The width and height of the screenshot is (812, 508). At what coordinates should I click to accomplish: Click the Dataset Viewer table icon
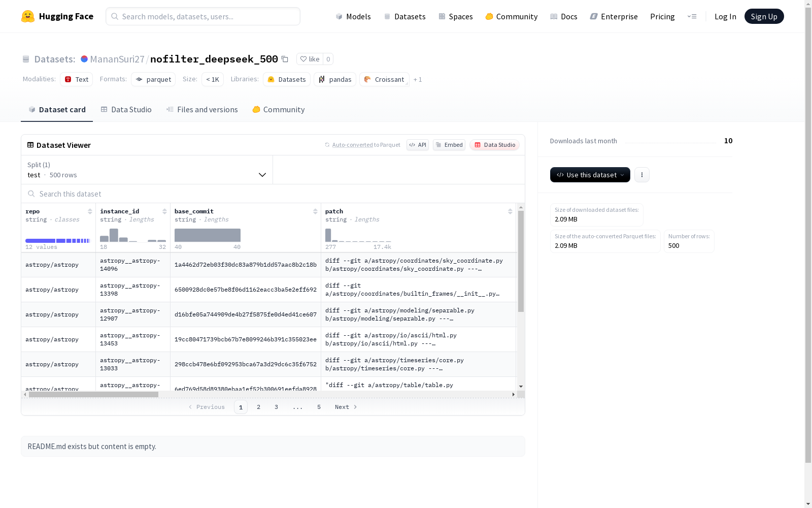[30, 145]
